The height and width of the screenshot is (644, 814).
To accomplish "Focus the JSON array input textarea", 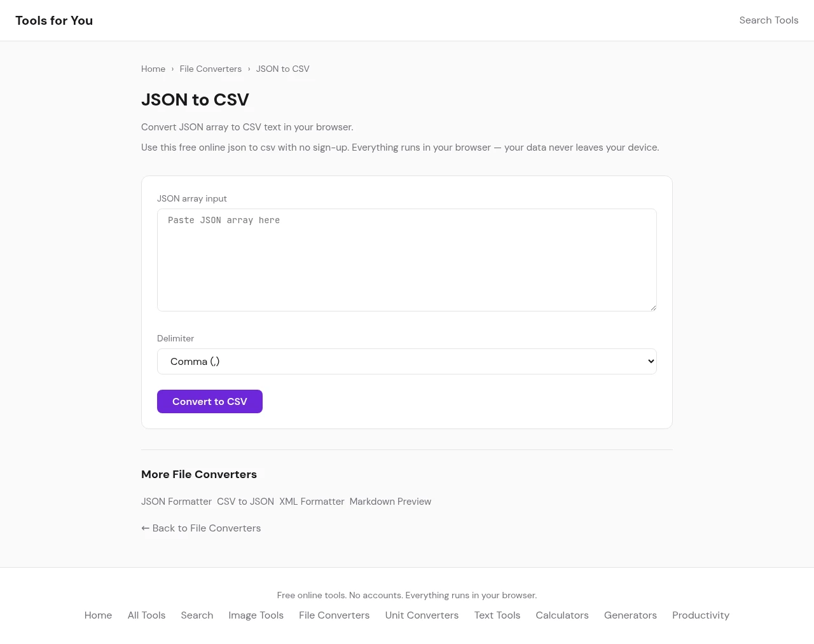I will point(406,259).
